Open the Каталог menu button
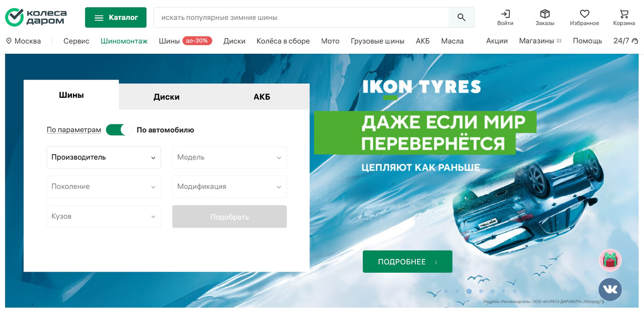This screenshot has width=644, height=313. coord(115,18)
